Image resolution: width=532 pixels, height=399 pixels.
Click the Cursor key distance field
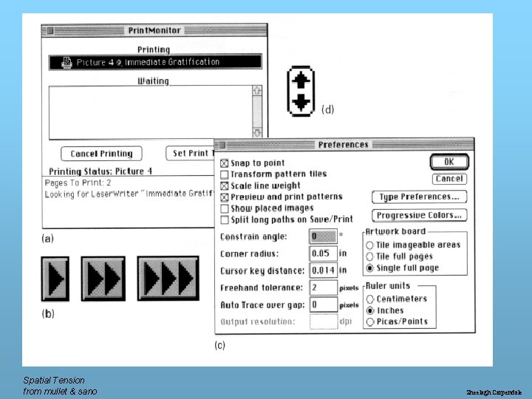[324, 270]
